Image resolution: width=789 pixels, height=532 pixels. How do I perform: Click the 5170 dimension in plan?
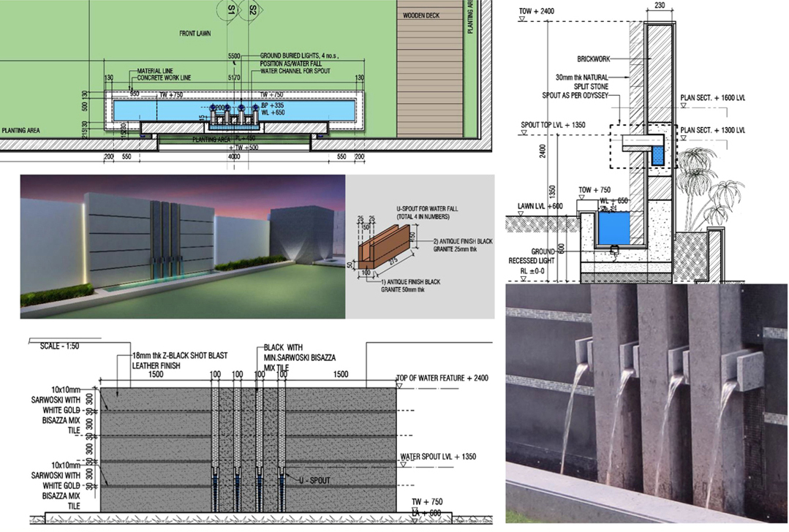coord(234,77)
